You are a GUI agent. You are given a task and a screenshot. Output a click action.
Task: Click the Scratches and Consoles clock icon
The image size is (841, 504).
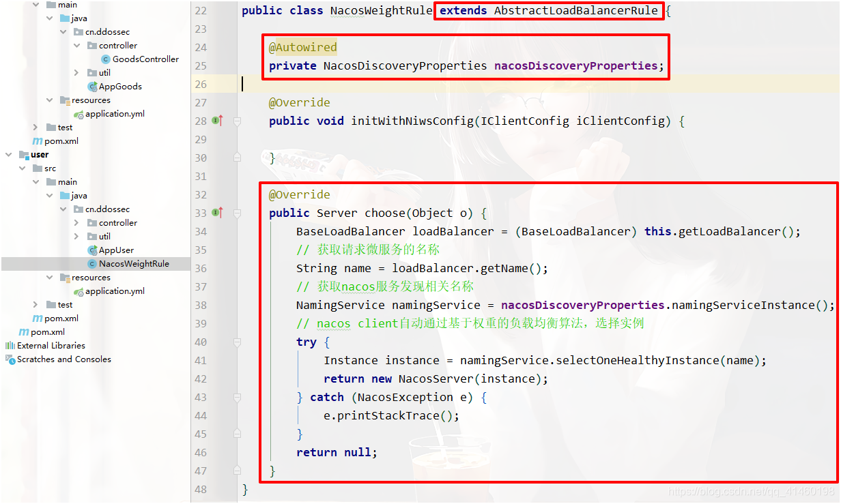click(x=10, y=359)
